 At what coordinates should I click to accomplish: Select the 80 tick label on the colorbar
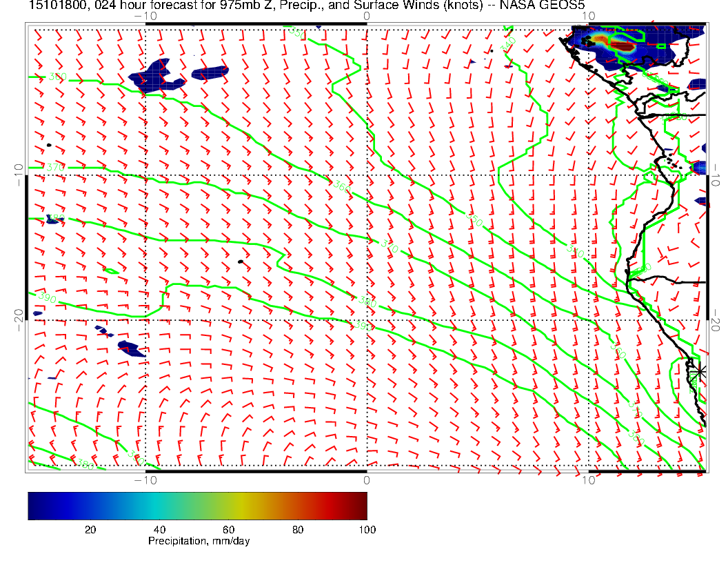click(x=298, y=529)
